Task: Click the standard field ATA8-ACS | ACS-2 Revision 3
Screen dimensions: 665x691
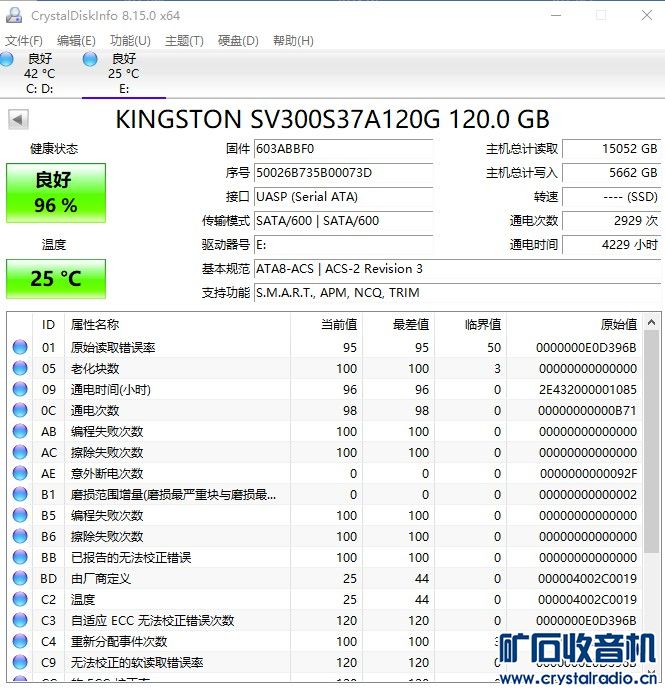Action: [x=457, y=269]
